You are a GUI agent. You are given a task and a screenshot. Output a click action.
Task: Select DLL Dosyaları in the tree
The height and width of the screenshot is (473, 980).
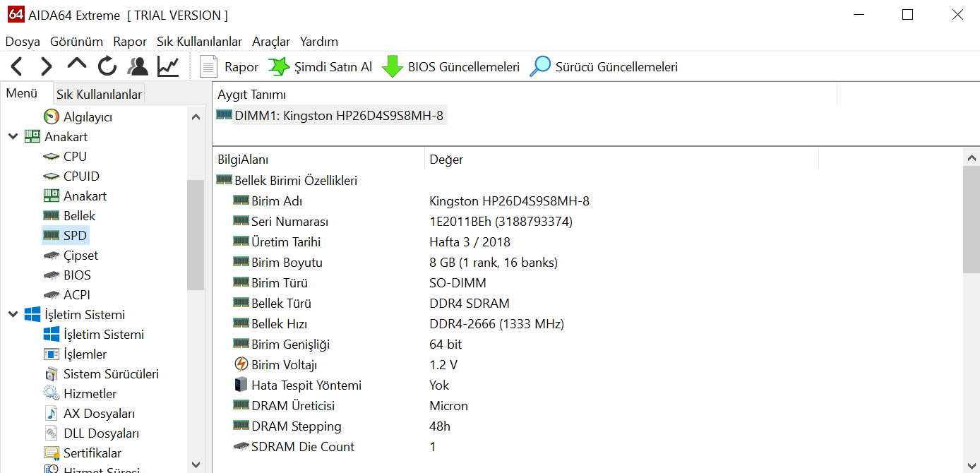pos(91,433)
